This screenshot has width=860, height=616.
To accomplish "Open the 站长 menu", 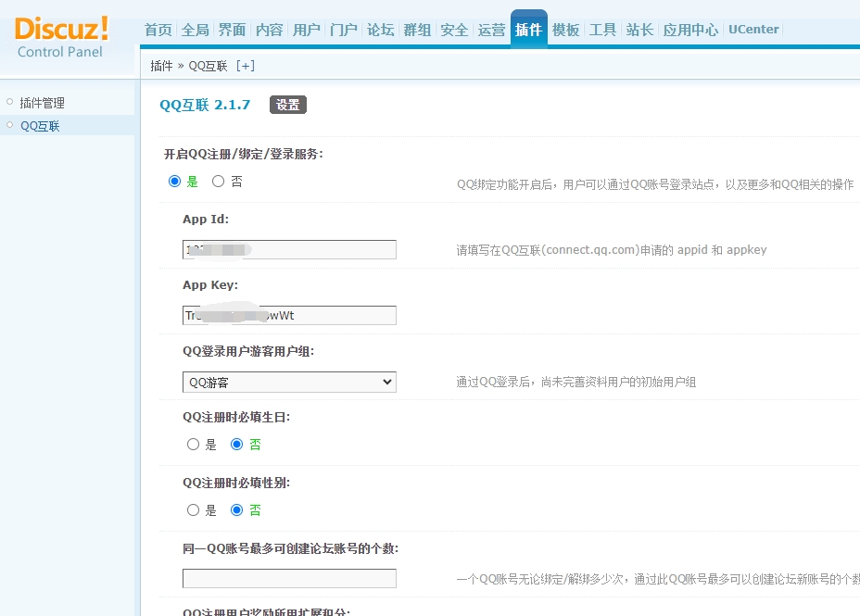I will tap(639, 30).
